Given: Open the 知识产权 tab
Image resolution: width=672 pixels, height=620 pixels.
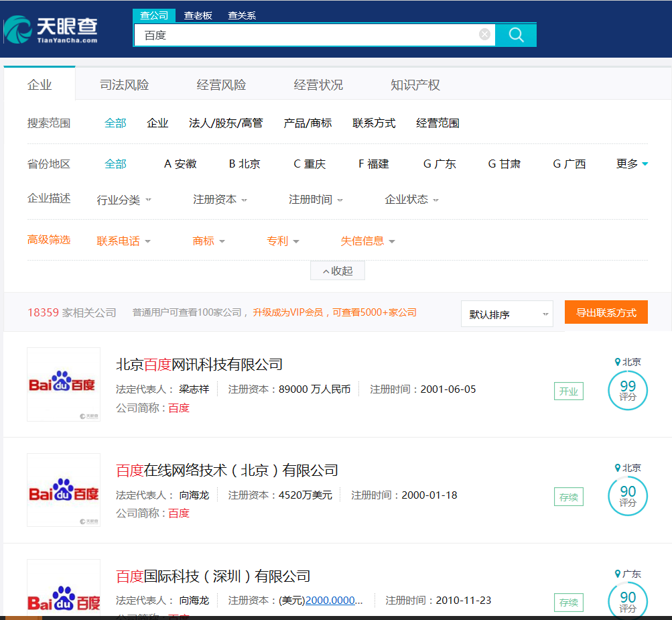Looking at the screenshot, I should coord(415,84).
